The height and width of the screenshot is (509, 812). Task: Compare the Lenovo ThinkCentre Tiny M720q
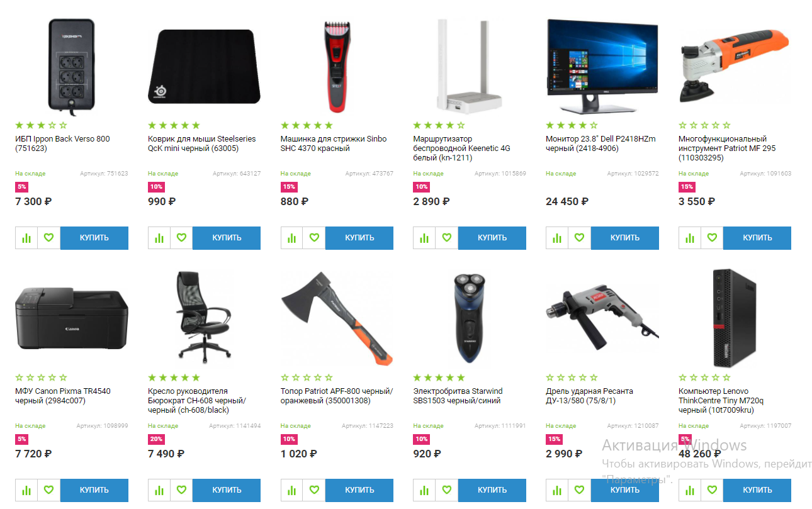(x=690, y=490)
